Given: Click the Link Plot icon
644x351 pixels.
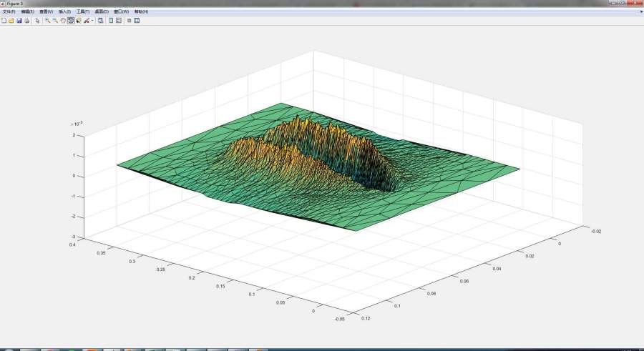Looking at the screenshot, I should (101, 21).
